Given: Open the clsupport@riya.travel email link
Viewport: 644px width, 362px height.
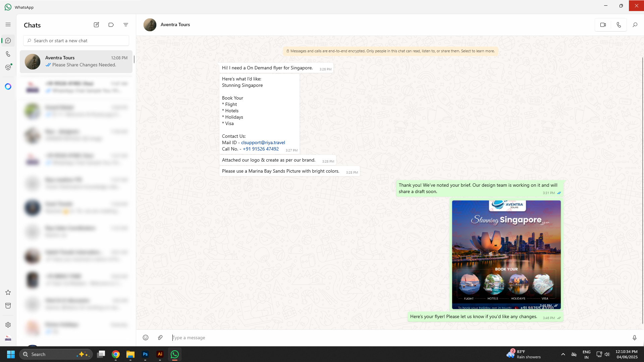Looking at the screenshot, I should tap(263, 142).
